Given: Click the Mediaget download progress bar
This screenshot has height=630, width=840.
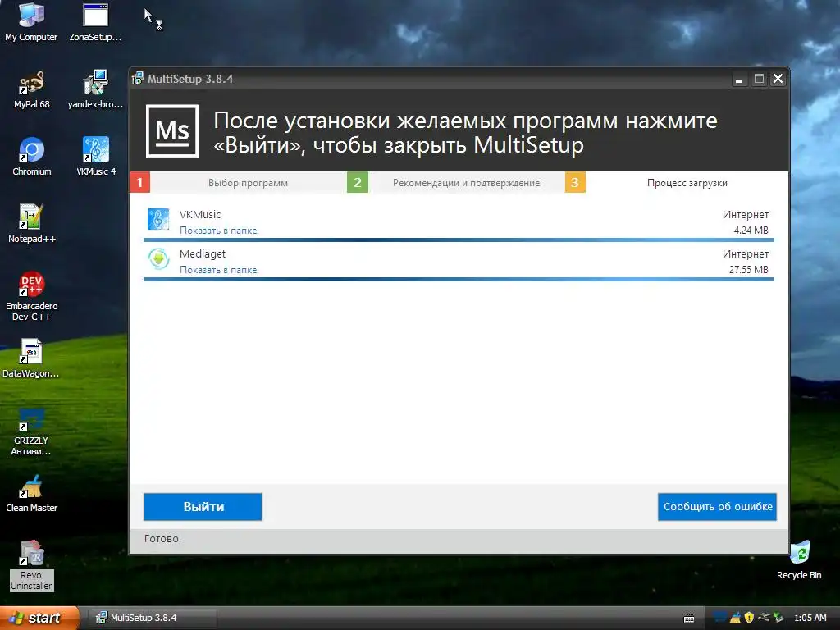Looking at the screenshot, I should [459, 279].
